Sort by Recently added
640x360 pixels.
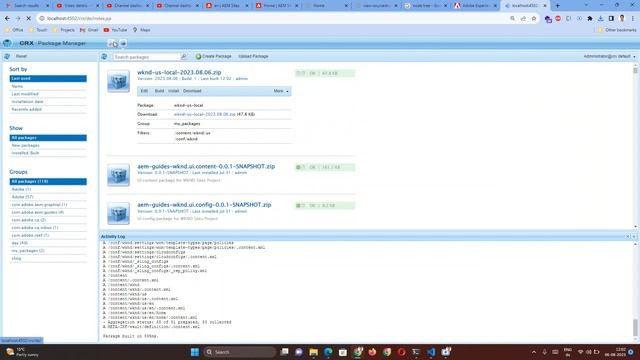48,109
